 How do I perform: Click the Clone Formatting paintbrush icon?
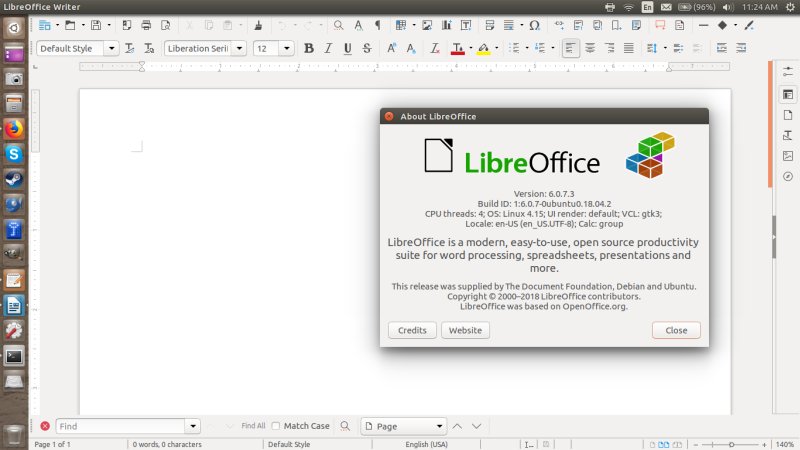pyautogui.click(x=258, y=25)
